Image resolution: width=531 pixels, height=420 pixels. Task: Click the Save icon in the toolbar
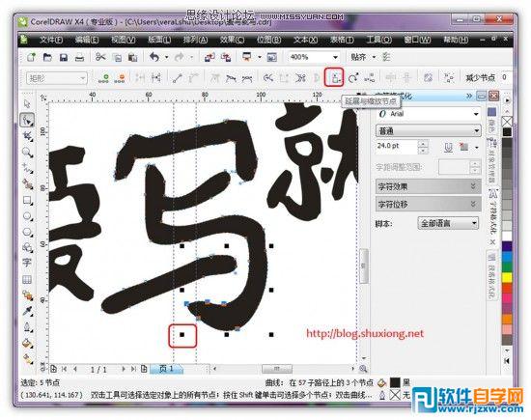click(64, 57)
